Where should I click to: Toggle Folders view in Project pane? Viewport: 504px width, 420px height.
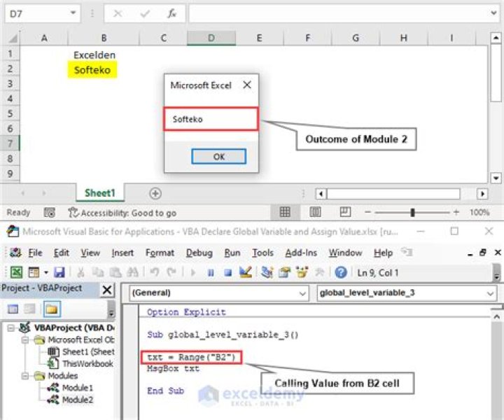(x=52, y=309)
